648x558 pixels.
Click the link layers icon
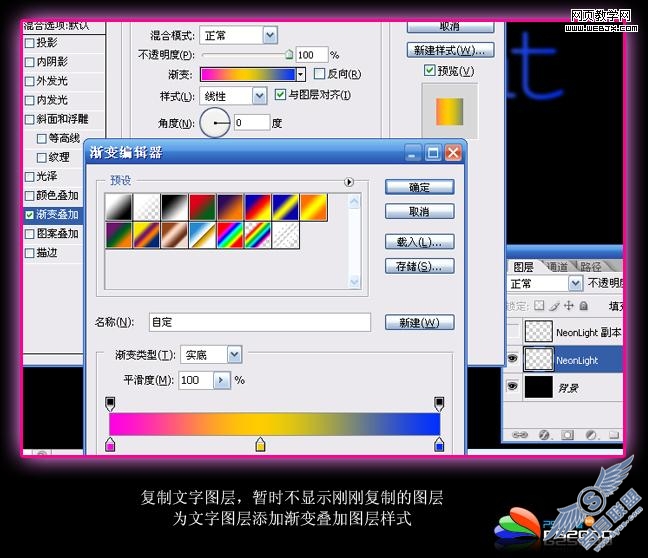(520, 435)
